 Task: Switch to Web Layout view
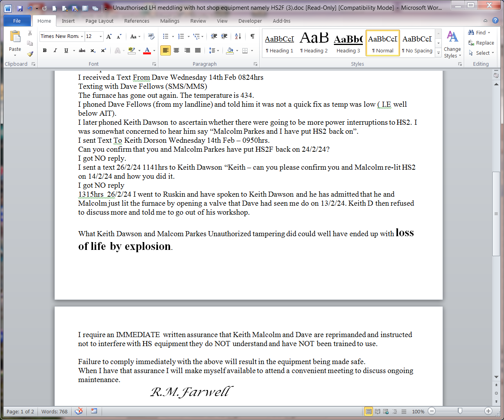[x=386, y=411]
